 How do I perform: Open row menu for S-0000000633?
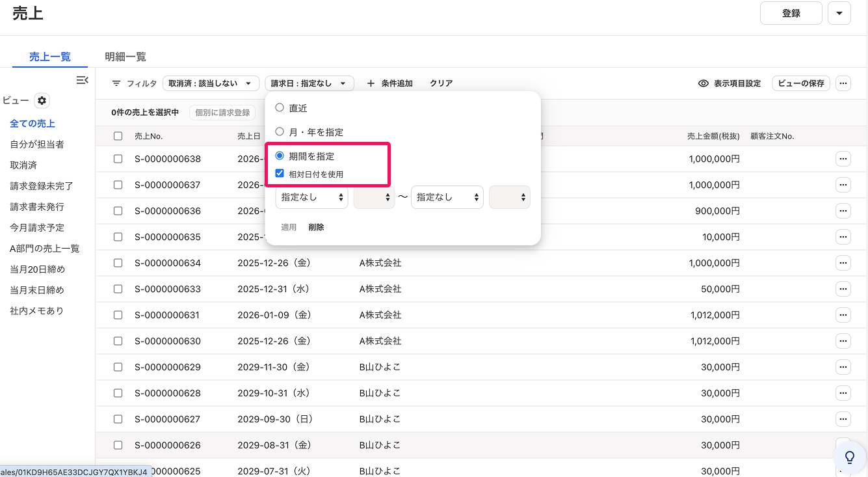(x=843, y=289)
